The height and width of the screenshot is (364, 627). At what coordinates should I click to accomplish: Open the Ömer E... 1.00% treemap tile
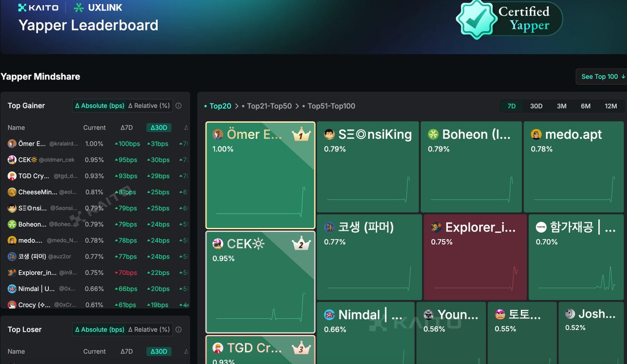(261, 175)
